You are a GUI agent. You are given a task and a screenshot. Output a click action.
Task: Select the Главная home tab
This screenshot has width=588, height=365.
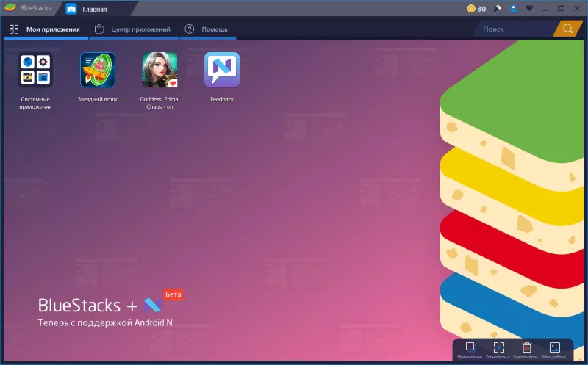(94, 9)
